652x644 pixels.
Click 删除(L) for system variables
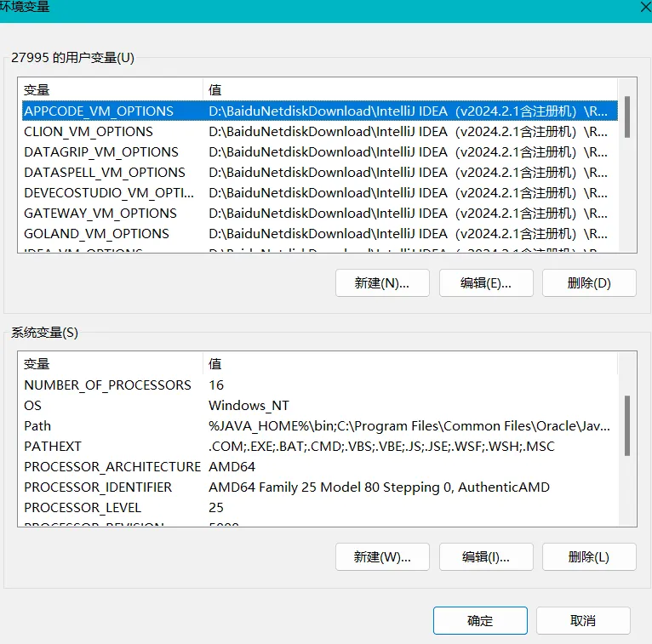click(589, 557)
